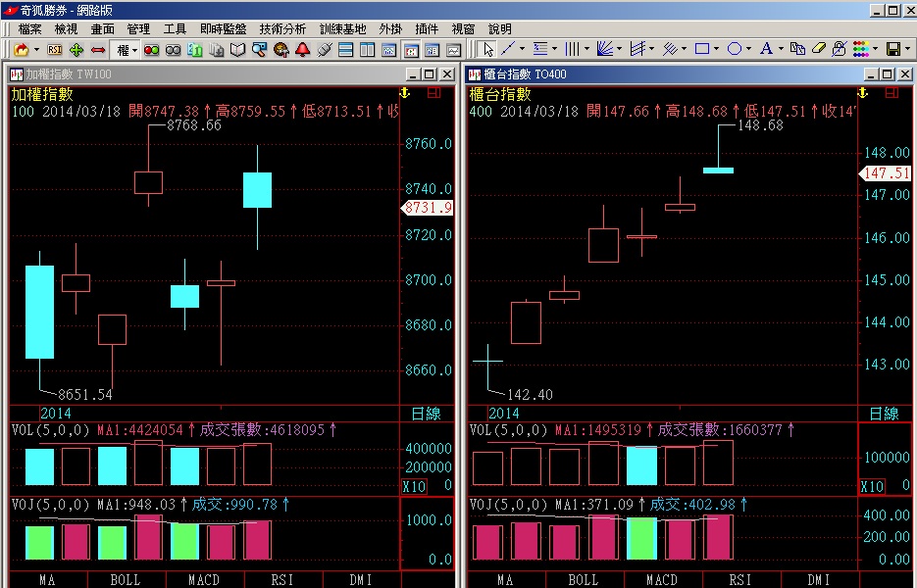Expand the color palette dropdown arrow
917x588 pixels.
click(875, 49)
